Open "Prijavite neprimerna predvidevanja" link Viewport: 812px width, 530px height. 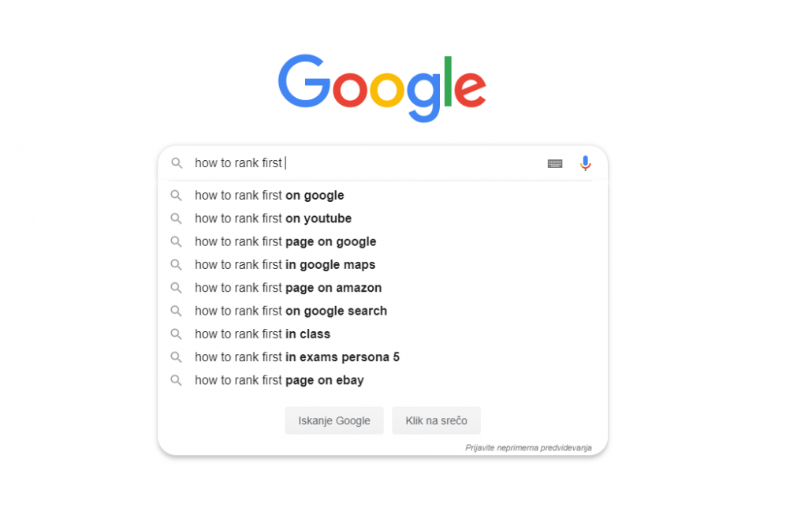(x=528, y=447)
